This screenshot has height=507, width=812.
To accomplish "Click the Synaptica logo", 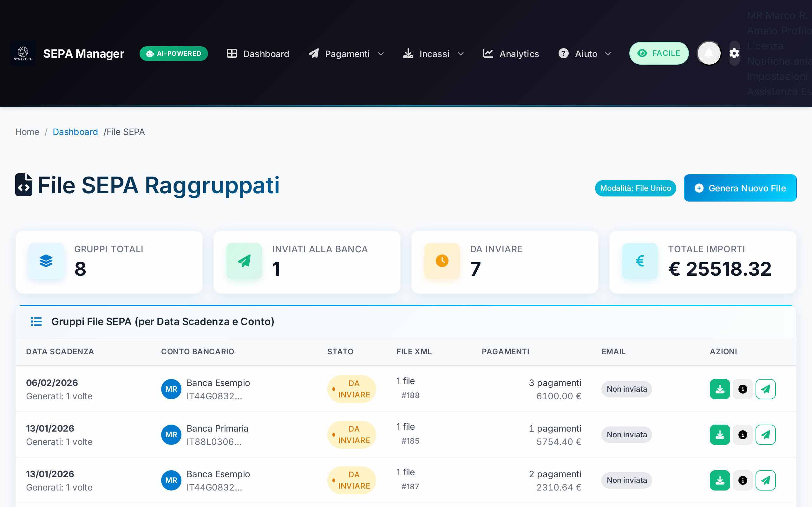I will tap(23, 53).
